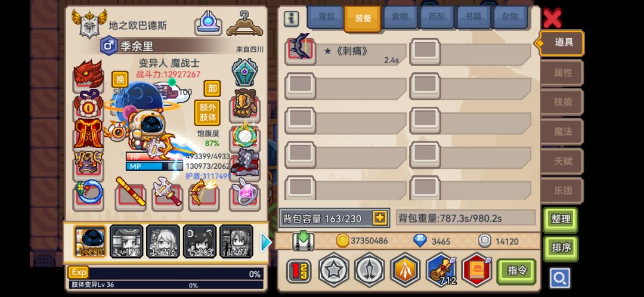Select the golden bow weapon slot
The height and width of the screenshot is (297, 644).
(x=204, y=193)
